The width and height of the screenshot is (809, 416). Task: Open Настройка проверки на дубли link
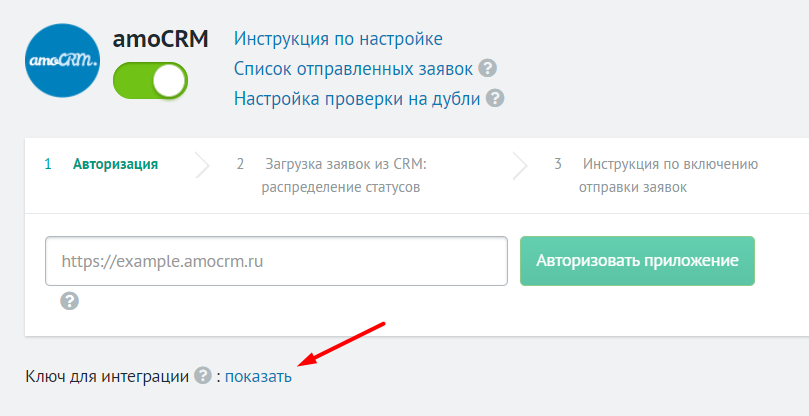(357, 98)
